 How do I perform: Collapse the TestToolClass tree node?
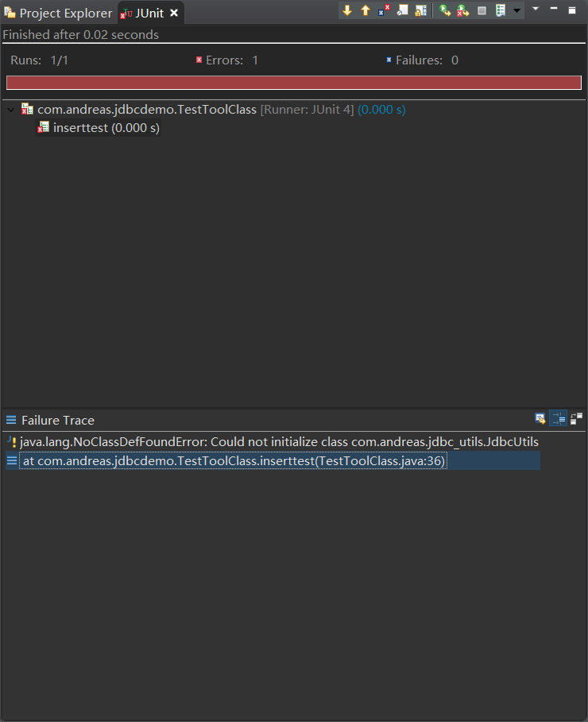[x=11, y=110]
